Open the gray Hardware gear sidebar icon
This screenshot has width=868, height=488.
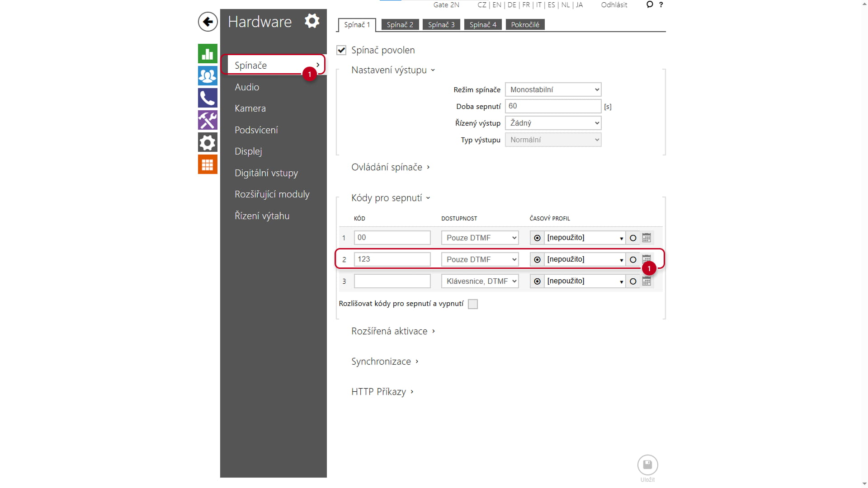(208, 142)
